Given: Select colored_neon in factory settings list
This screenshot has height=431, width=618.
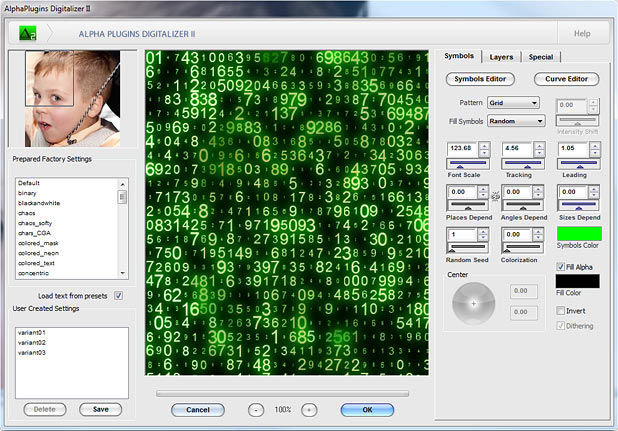Looking at the screenshot, I should tap(36, 254).
